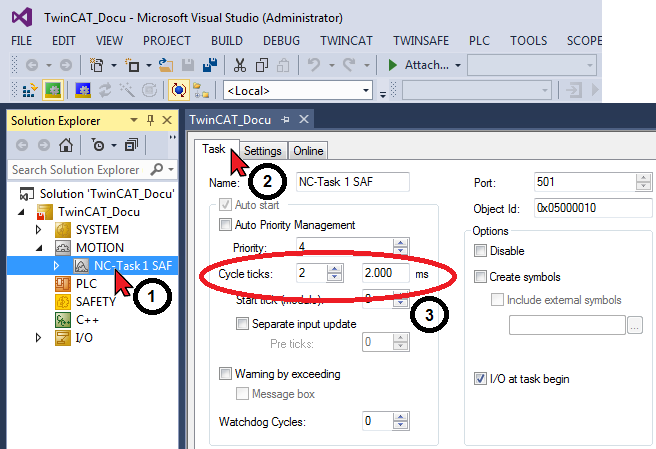Click the green Attach play icon
The image size is (656, 449).
tap(392, 65)
